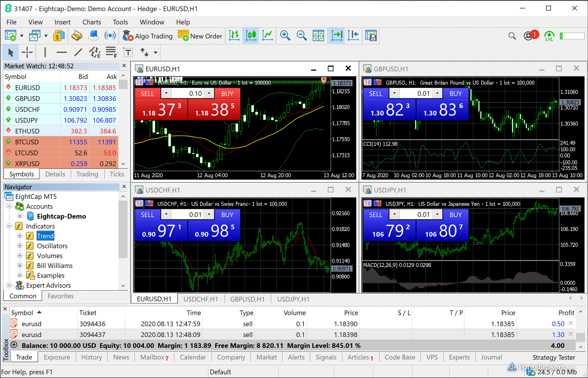Open the Profiles dropdown arrow
Viewport: 588px width, 378px height.
click(46, 36)
